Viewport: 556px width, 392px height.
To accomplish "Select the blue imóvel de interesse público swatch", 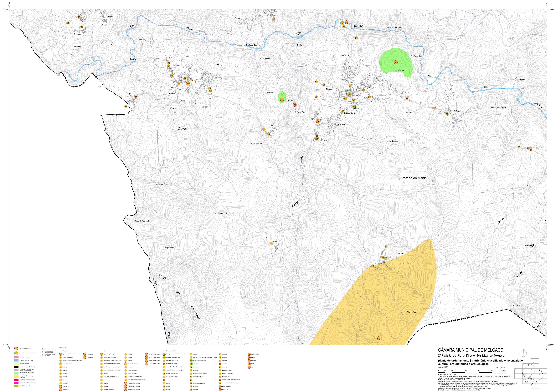I will click(x=16, y=360).
